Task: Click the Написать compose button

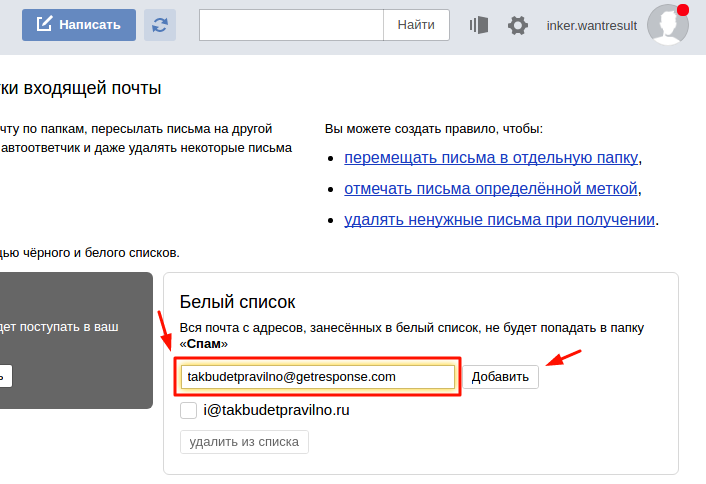Action: pos(79,25)
